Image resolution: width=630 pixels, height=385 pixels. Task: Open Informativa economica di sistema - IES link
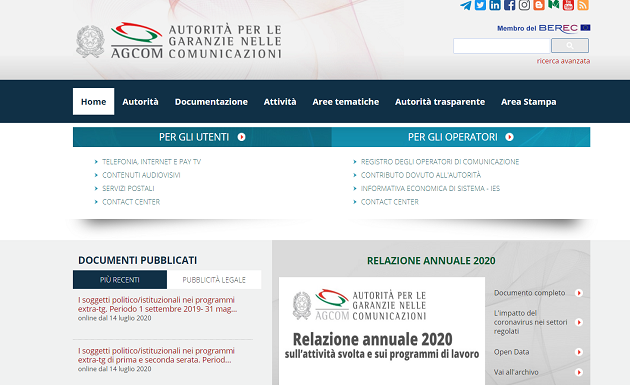(430, 188)
